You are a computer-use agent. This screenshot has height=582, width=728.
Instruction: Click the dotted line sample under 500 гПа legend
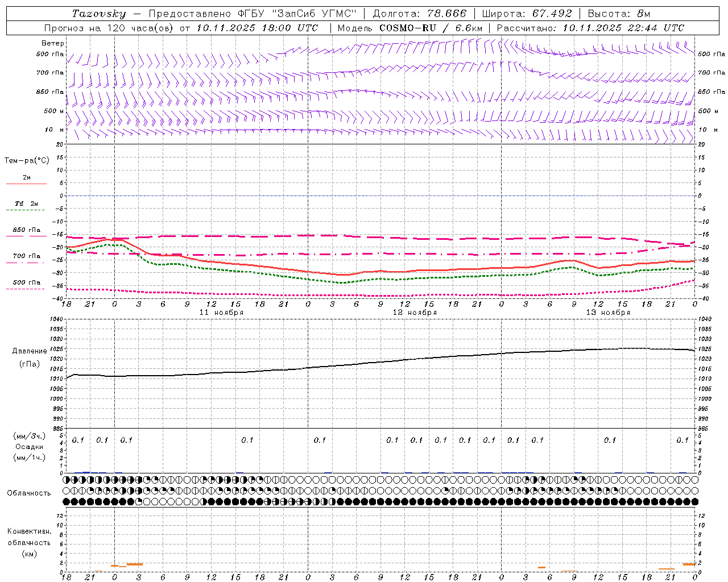(26, 289)
